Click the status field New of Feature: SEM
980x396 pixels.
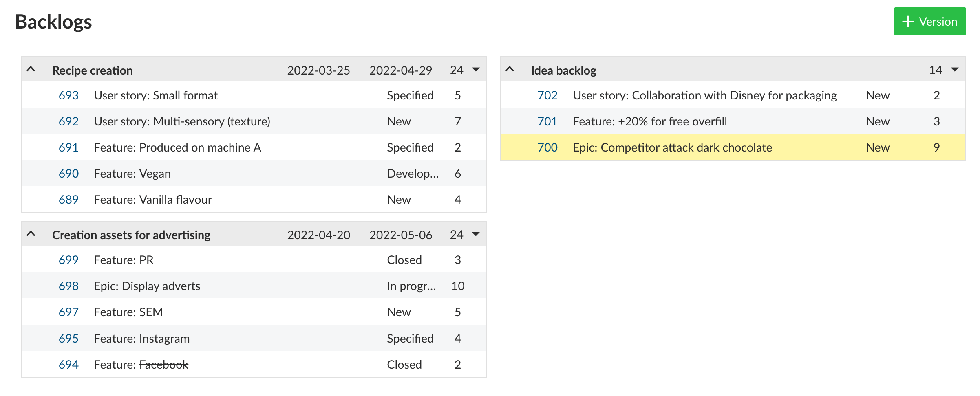pos(399,312)
